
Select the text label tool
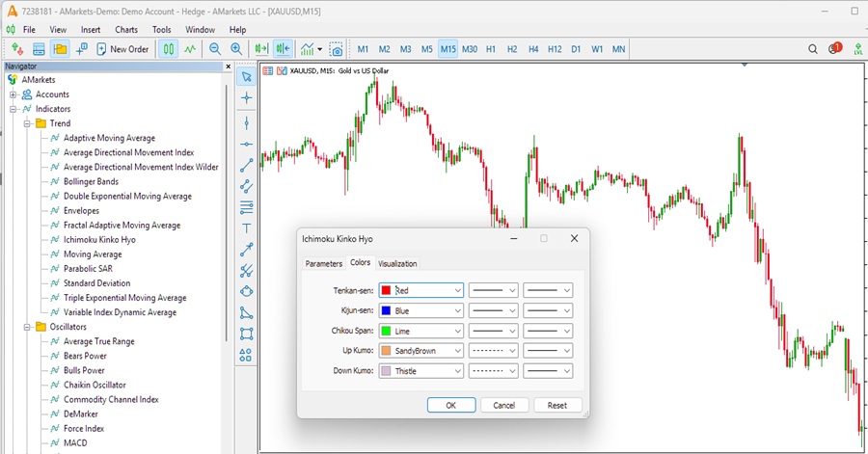(246, 228)
